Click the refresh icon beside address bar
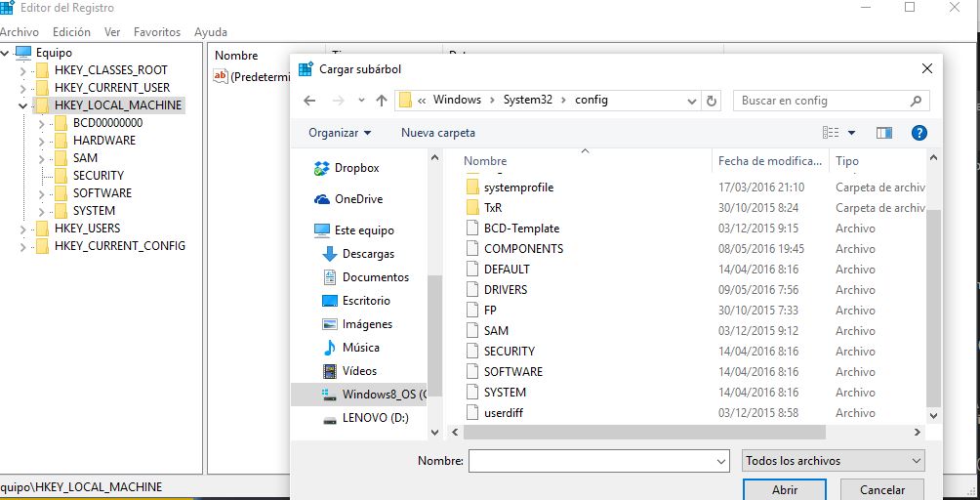The width and height of the screenshot is (980, 500). (712, 101)
